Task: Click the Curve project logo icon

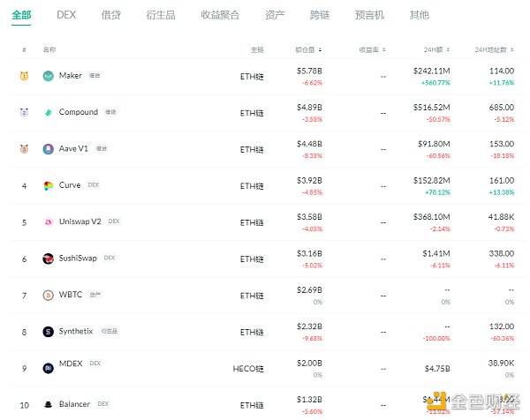Action: [49, 186]
